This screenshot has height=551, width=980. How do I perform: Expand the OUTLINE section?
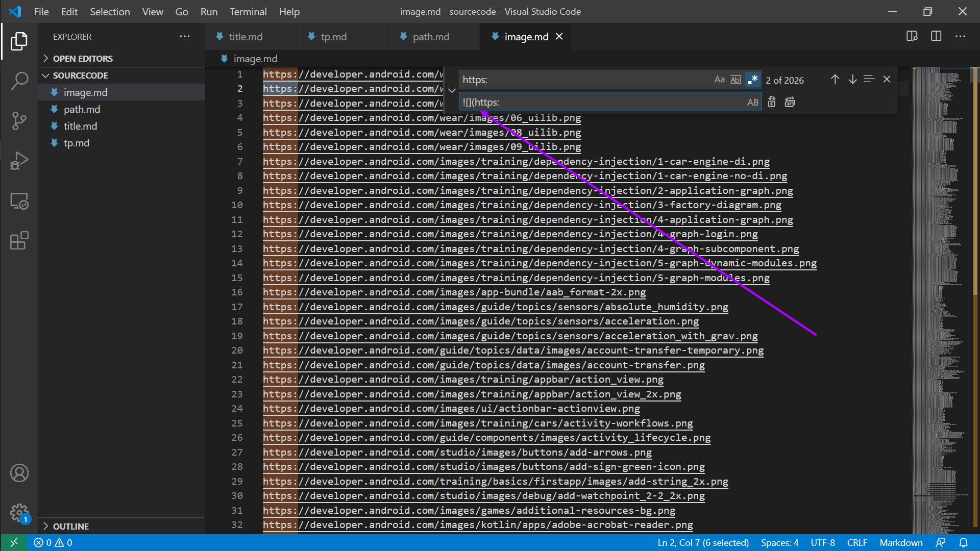pyautogui.click(x=70, y=526)
